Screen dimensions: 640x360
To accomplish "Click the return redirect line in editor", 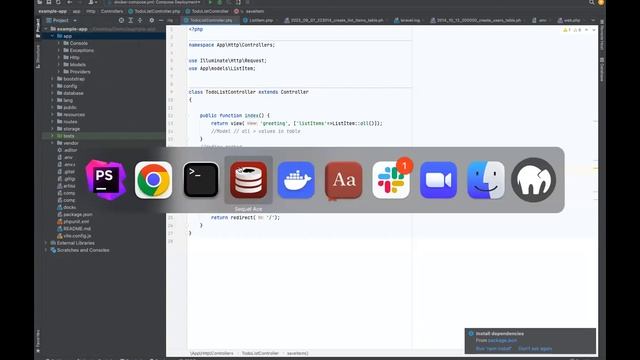I will [x=245, y=218].
